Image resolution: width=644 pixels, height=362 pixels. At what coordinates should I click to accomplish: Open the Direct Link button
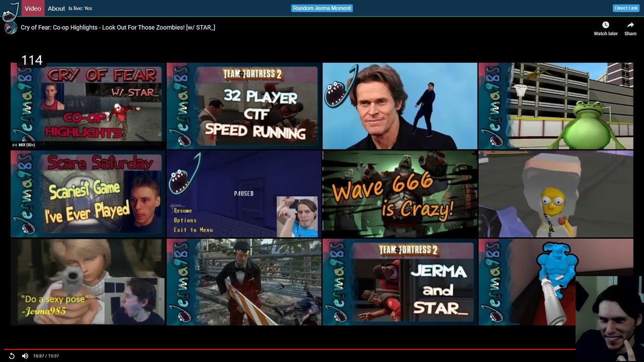pos(626,8)
